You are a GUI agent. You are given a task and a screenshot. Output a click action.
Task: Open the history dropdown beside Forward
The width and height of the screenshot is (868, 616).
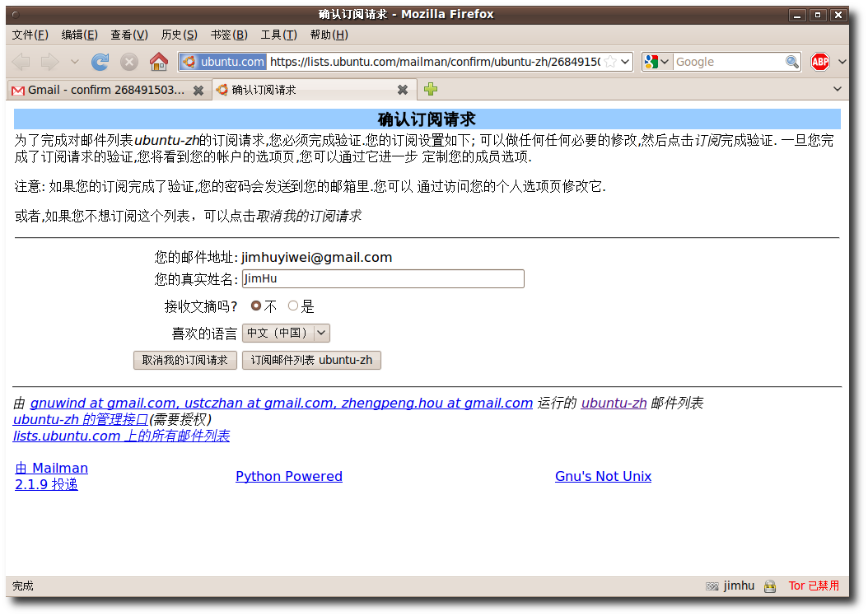click(x=75, y=62)
